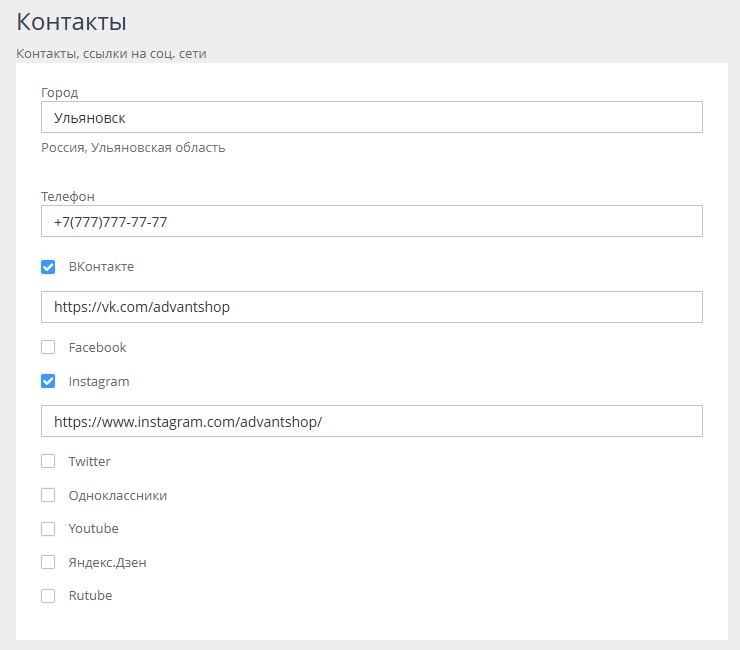Tick the Twitter checkbox
The height and width of the screenshot is (650, 740).
coord(48,462)
